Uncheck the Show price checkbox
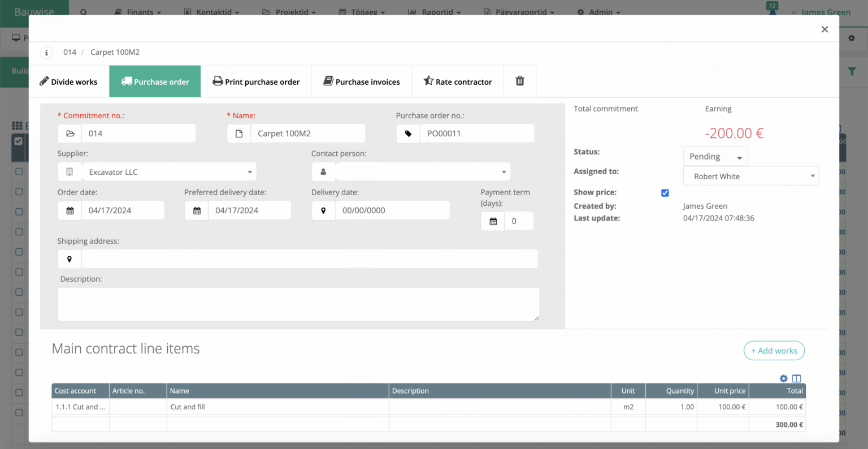868x449 pixels. coord(665,193)
